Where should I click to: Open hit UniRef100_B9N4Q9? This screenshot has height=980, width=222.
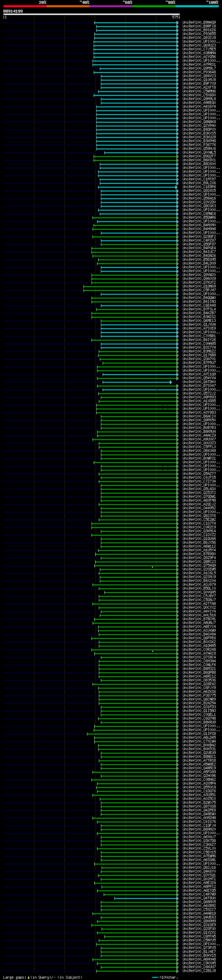pyautogui.click(x=199, y=23)
